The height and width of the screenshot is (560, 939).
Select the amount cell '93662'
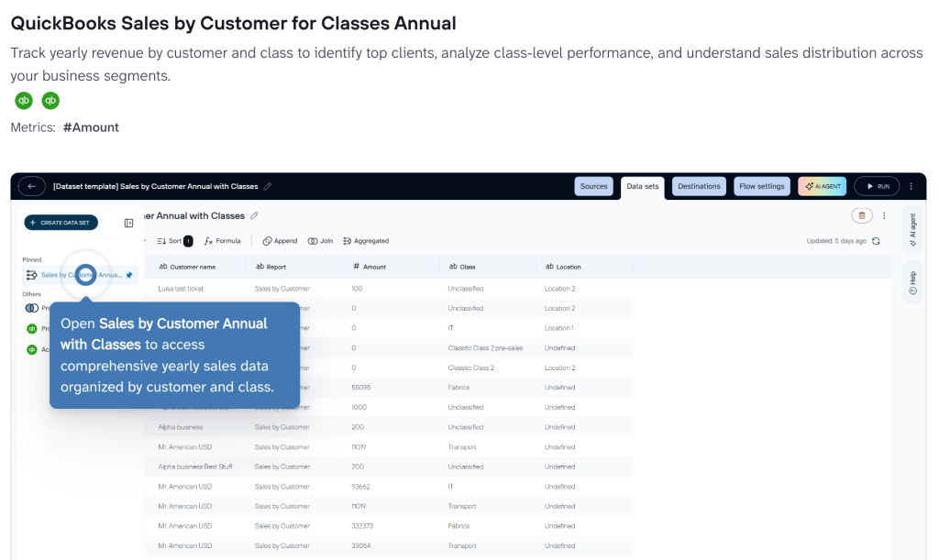click(360, 487)
